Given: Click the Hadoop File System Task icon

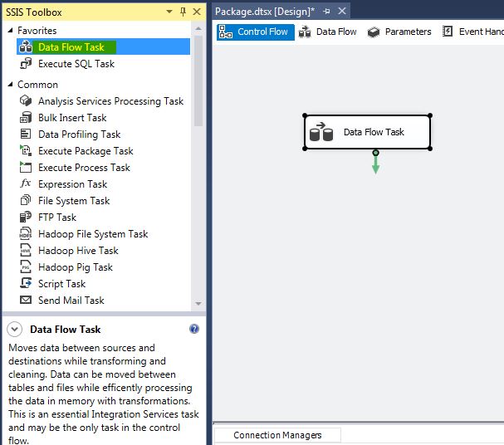Looking at the screenshot, I should [26, 234].
